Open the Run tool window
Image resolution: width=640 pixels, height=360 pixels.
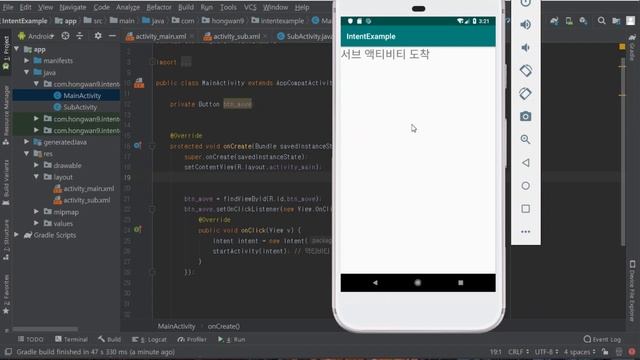231,339
